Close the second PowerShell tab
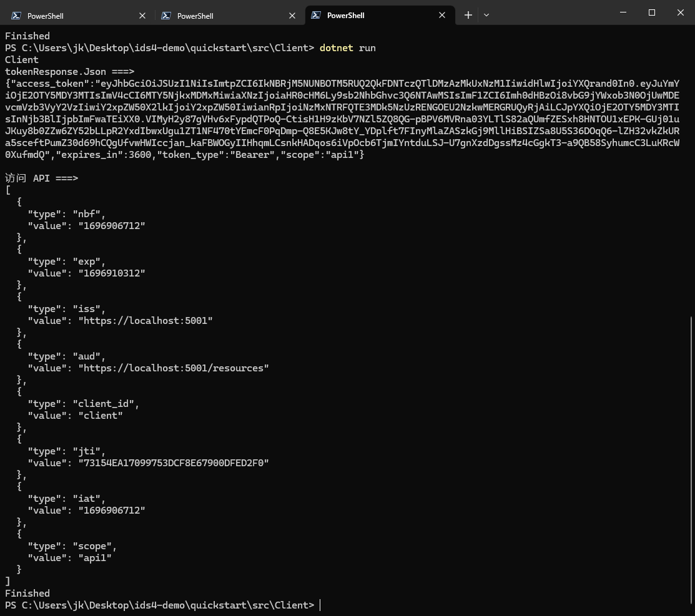Image resolution: width=695 pixels, height=616 pixels. pyautogui.click(x=292, y=16)
